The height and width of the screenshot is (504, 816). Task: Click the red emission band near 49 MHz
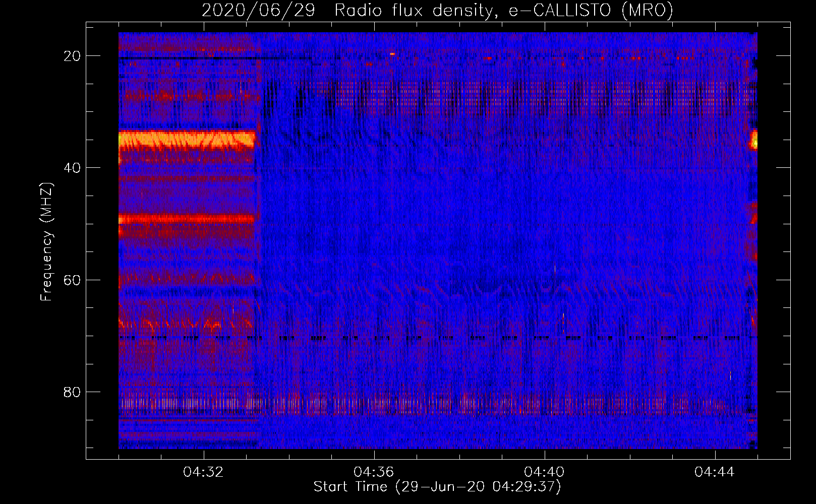point(187,219)
